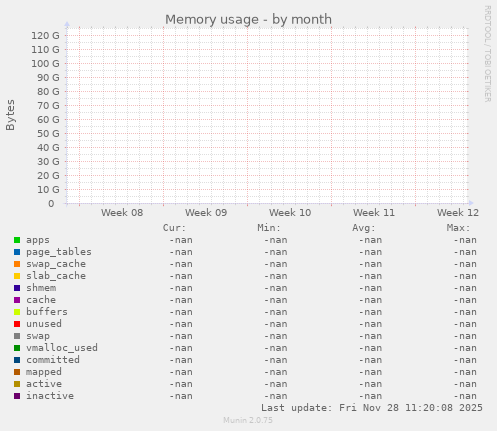The image size is (497, 431).
Task: Click the empty memory graph plot area
Action: pos(267,115)
